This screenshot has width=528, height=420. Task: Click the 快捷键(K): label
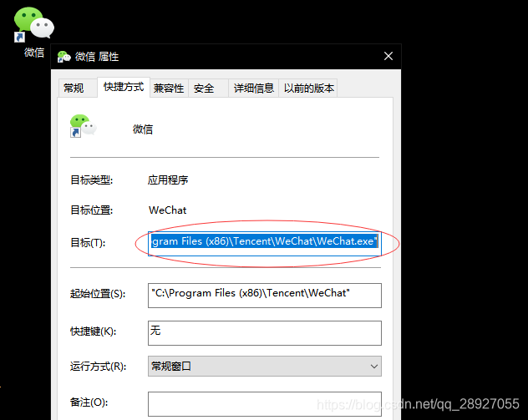click(x=93, y=331)
